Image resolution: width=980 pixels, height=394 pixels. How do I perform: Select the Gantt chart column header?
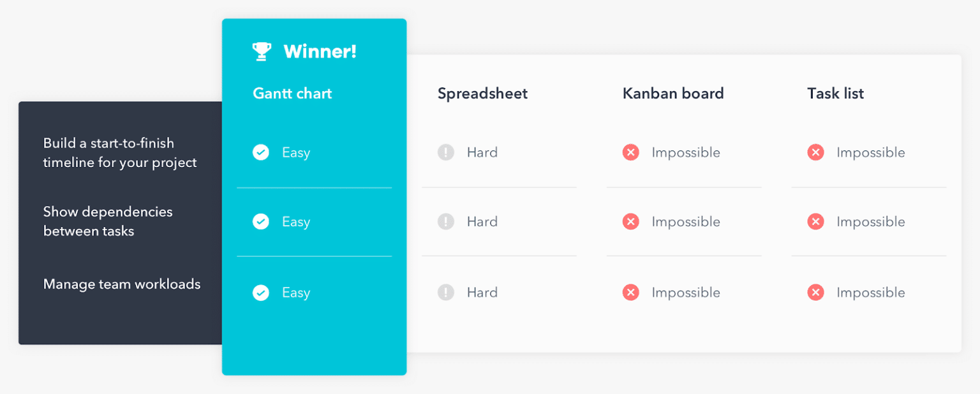(x=292, y=94)
